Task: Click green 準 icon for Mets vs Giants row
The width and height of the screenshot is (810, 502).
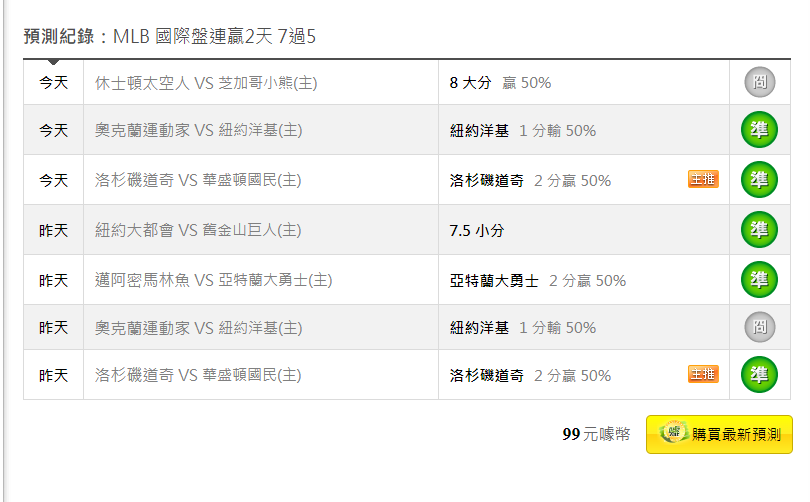Action: pyautogui.click(x=759, y=230)
